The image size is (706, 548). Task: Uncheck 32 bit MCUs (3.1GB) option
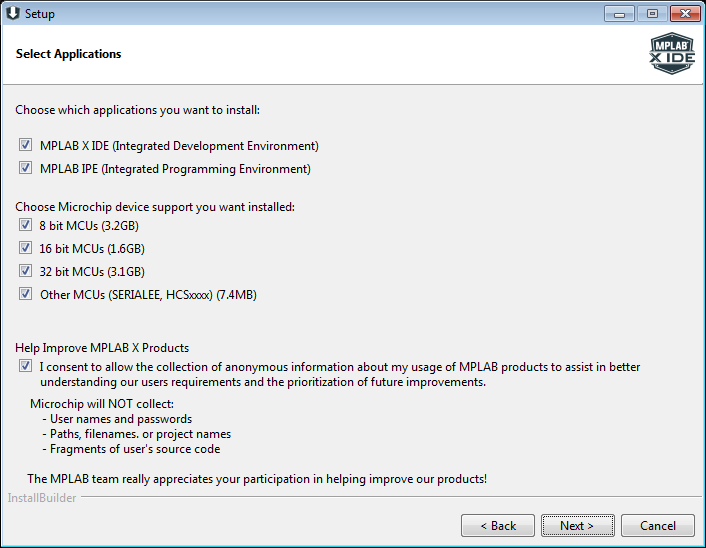[x=25, y=271]
